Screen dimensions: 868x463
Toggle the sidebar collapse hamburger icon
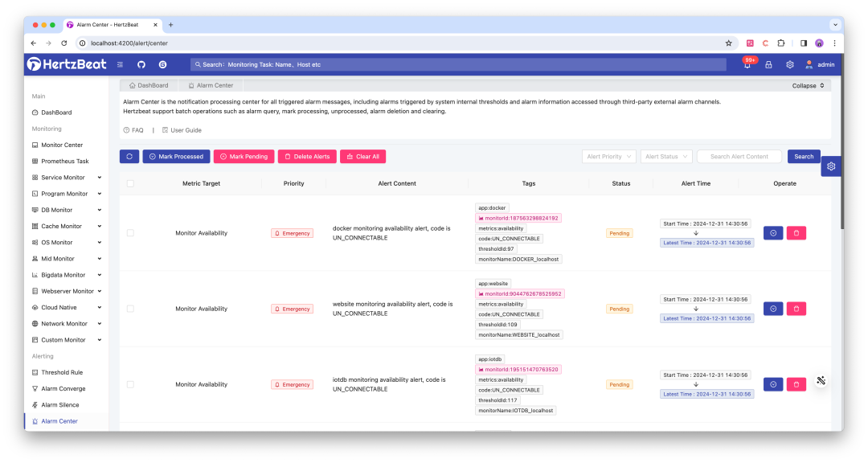pyautogui.click(x=120, y=64)
